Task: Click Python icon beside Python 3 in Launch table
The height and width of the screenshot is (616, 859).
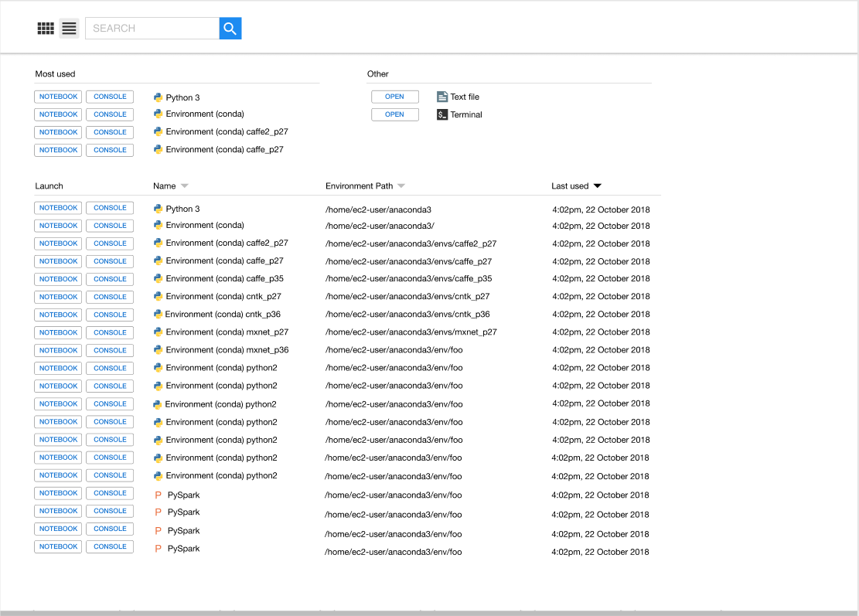Action: point(159,209)
